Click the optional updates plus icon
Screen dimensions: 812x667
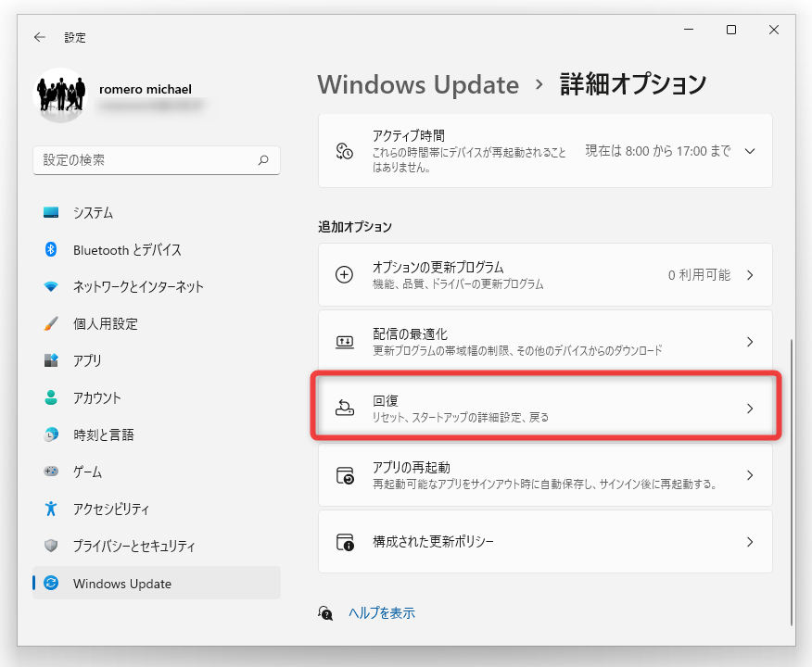345,274
